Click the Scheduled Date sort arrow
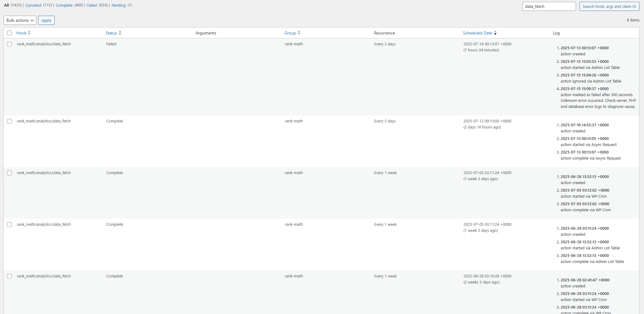The height and width of the screenshot is (314, 644). 495,33
